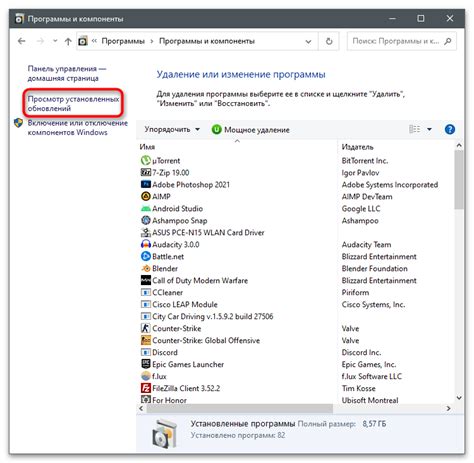Open the Упорядочить dropdown menu
Screen dimensions: 474x463
(172, 129)
